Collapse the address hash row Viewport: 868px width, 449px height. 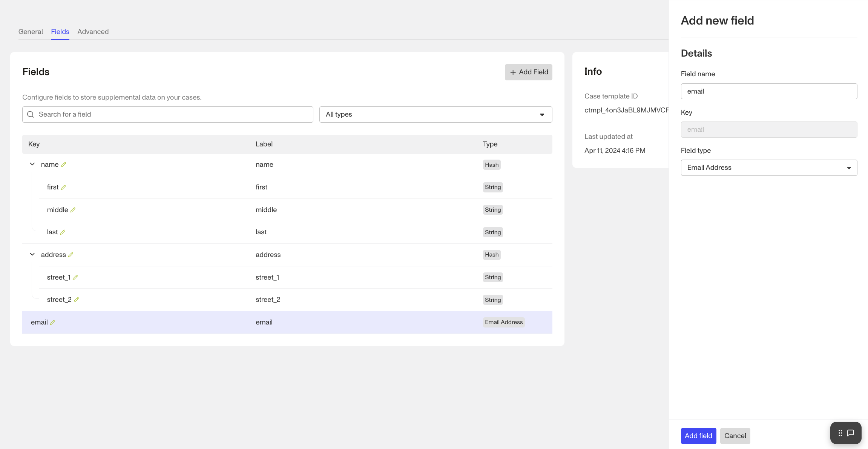click(x=32, y=254)
